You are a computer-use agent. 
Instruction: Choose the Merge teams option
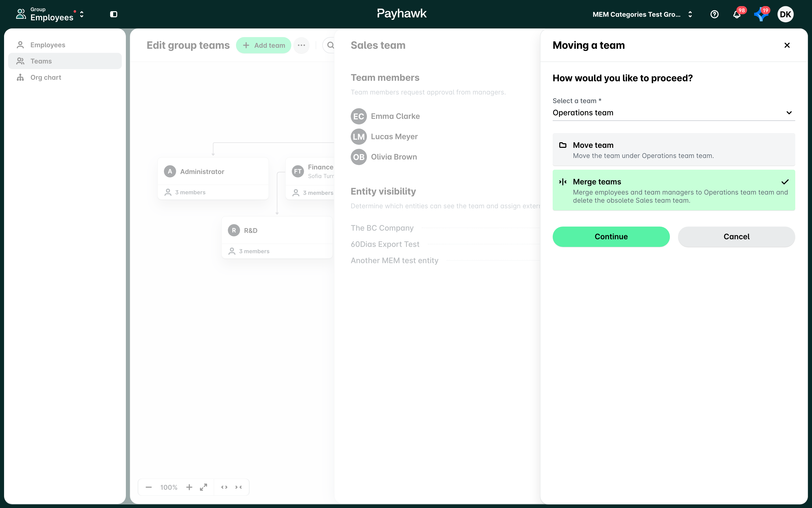pyautogui.click(x=673, y=190)
